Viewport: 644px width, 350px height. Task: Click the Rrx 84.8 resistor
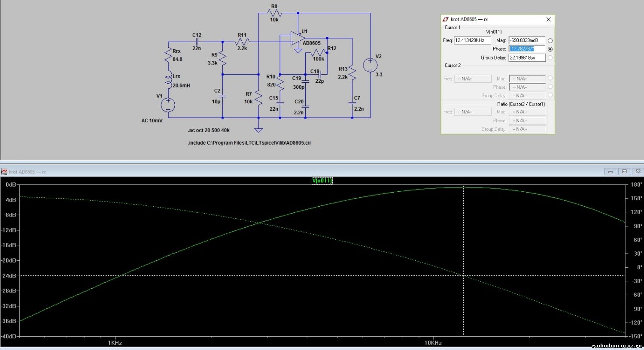pos(168,55)
